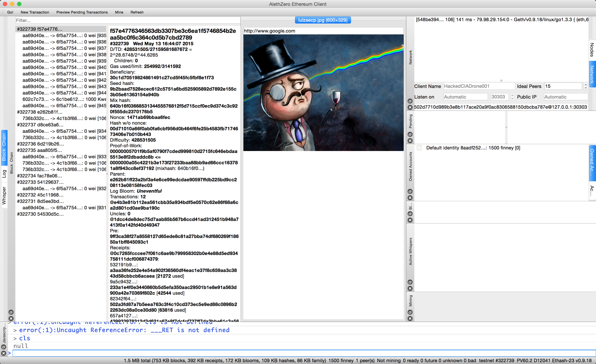Viewport: 596px width, 364px height.
Task: Select block #322738 e262b81f
Action: click(61, 112)
